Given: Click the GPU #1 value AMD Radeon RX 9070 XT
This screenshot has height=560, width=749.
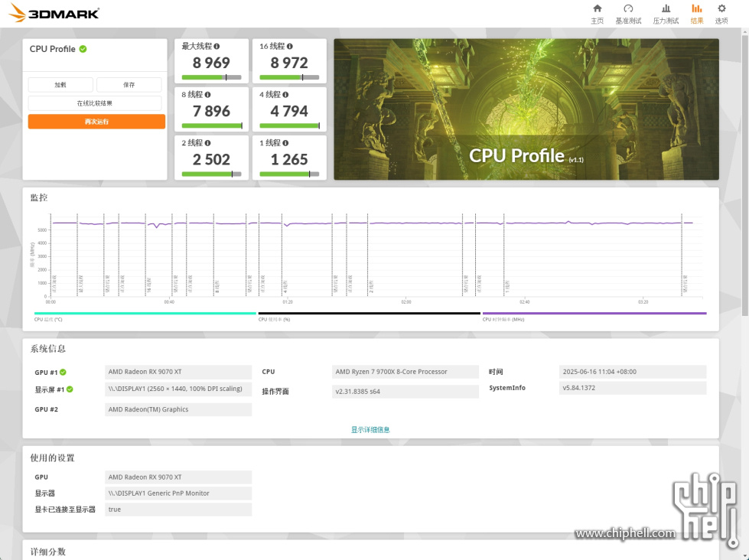Looking at the screenshot, I should [x=178, y=372].
